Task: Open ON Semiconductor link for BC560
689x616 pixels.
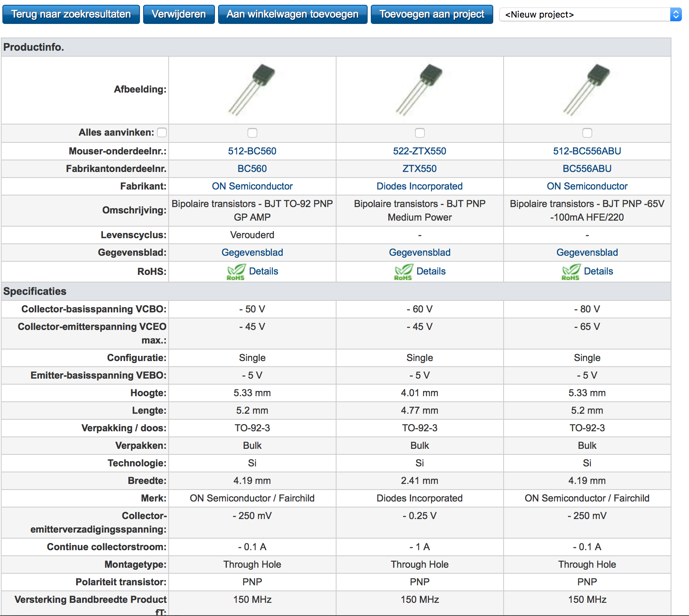Action: (x=252, y=186)
